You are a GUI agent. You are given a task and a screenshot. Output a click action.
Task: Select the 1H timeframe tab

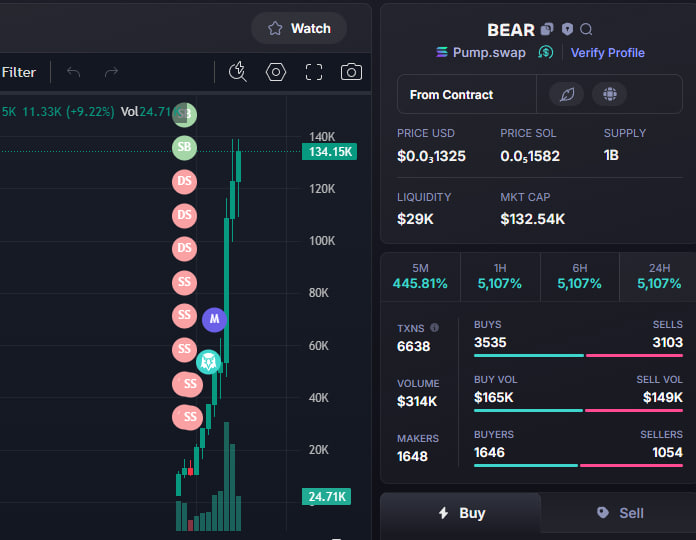click(500, 276)
